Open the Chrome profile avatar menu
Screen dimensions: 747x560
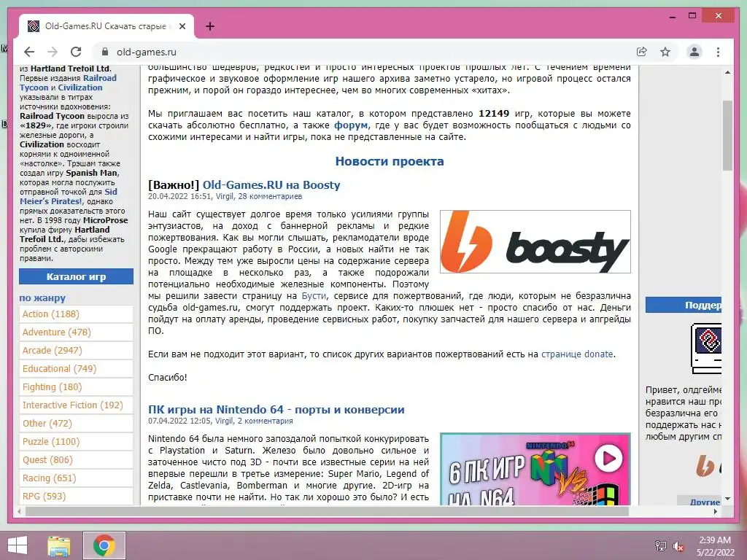click(x=694, y=52)
